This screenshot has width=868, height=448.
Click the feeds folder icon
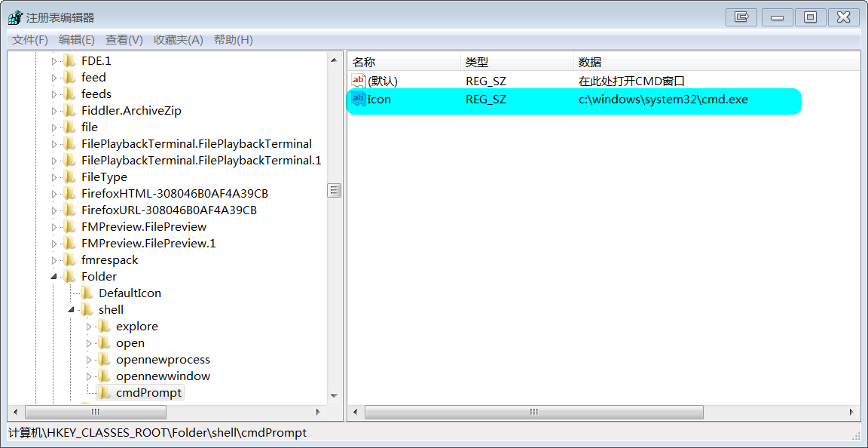pyautogui.click(x=69, y=94)
